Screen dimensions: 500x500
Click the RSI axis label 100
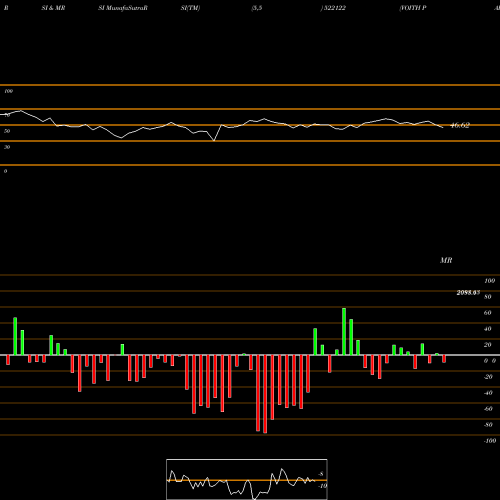9,91
